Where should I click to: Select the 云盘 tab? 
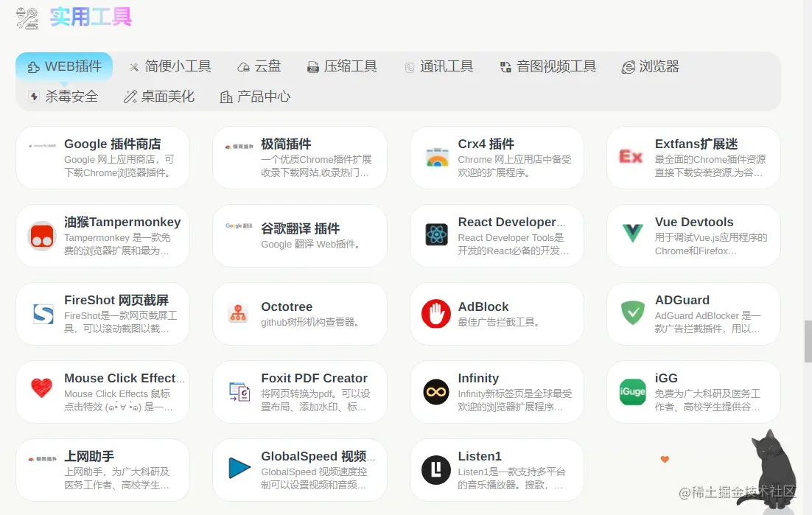[259, 67]
